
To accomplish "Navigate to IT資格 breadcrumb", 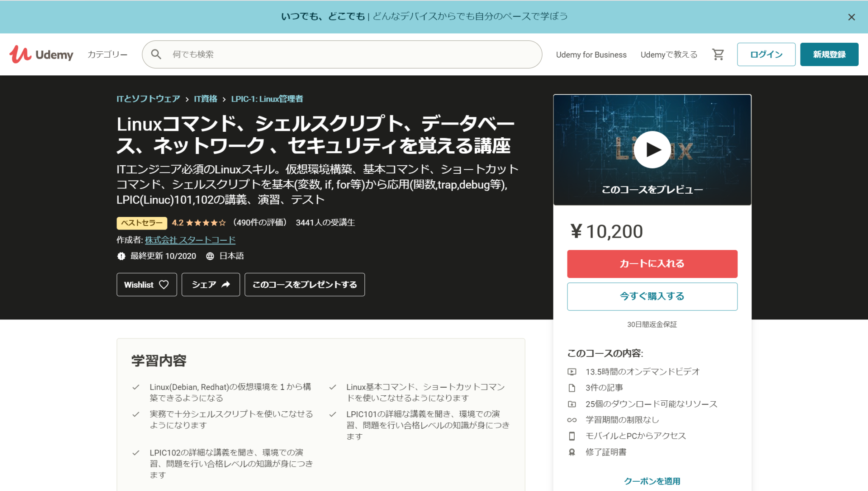I will click(205, 99).
